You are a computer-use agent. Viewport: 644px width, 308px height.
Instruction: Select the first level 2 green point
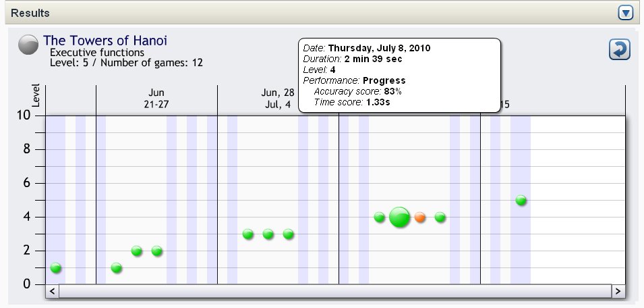137,251
